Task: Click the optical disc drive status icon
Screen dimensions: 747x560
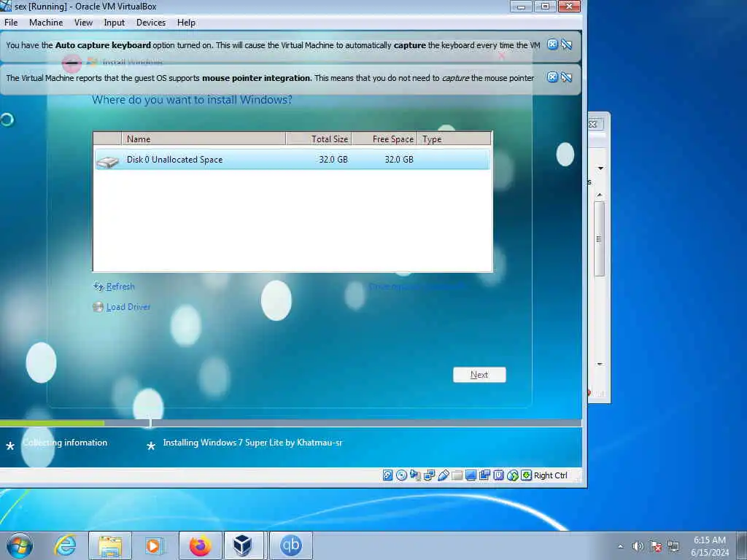Action: point(402,475)
